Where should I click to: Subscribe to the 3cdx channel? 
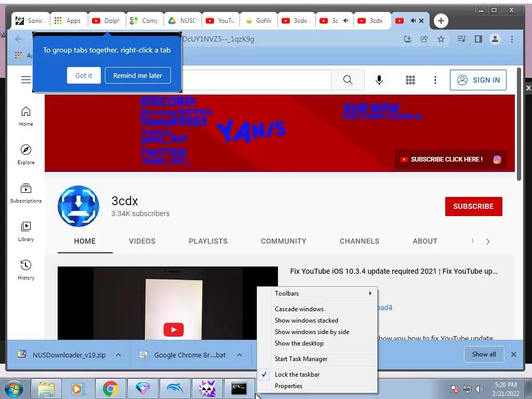click(x=474, y=206)
